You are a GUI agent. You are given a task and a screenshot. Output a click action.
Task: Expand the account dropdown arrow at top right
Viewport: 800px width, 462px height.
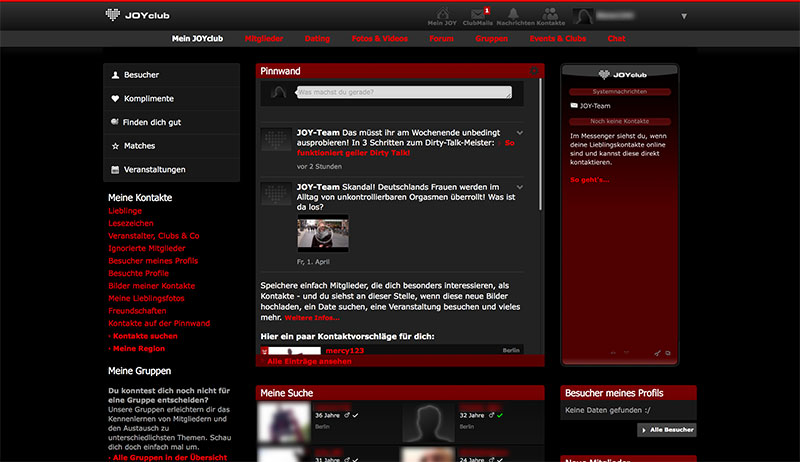click(684, 16)
